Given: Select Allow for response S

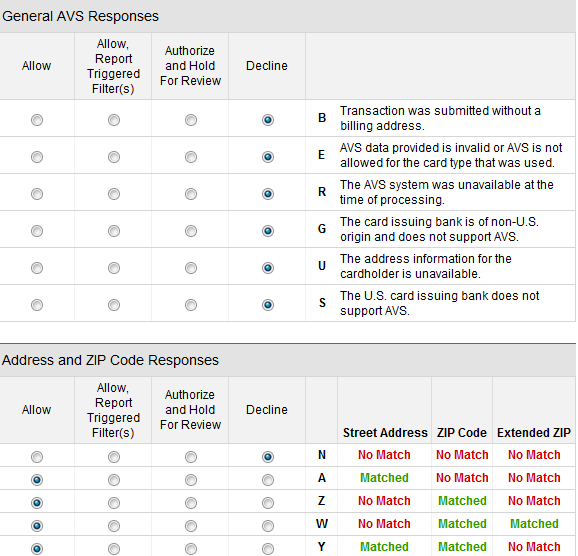Looking at the screenshot, I should [x=37, y=305].
